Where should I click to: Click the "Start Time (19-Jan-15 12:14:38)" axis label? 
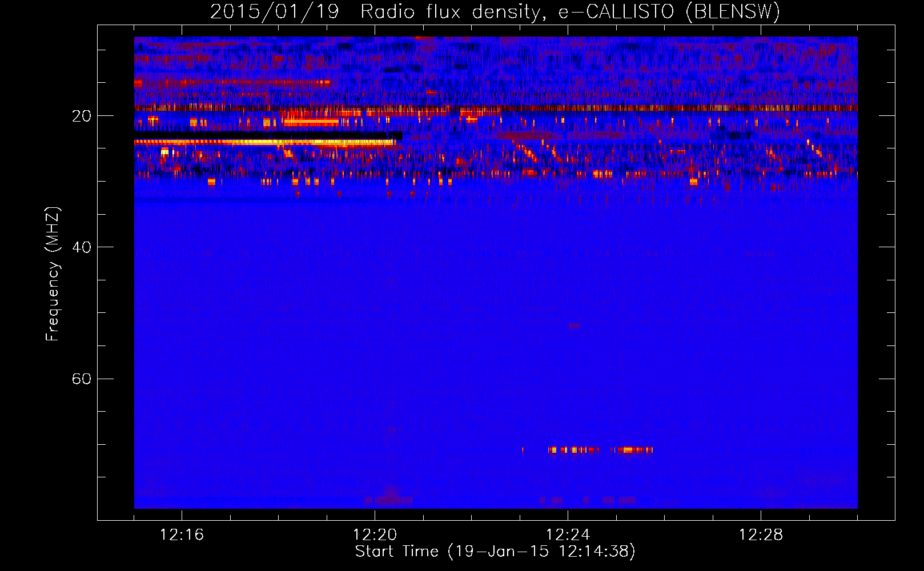click(495, 552)
